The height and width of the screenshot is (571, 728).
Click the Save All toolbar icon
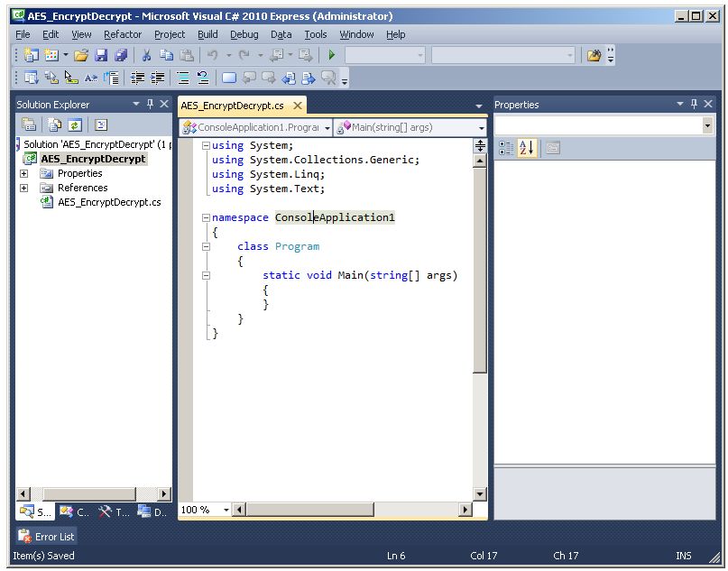pos(121,56)
